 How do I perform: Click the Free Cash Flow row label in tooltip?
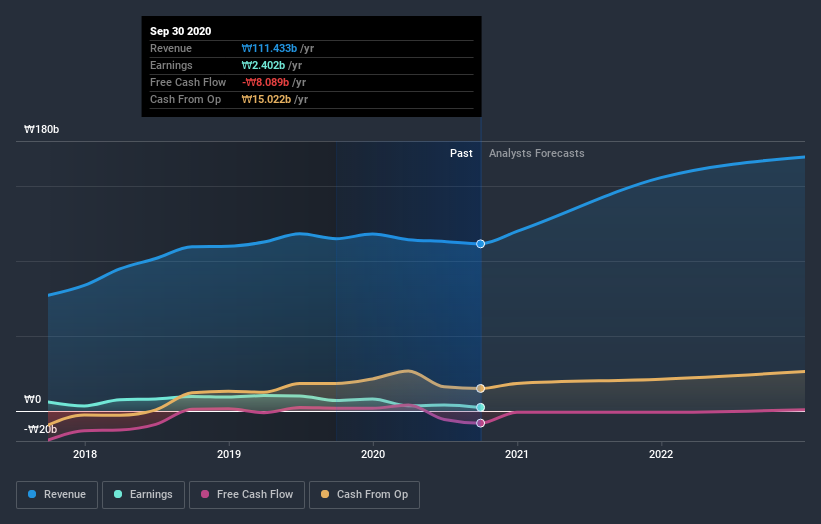pyautogui.click(x=188, y=82)
